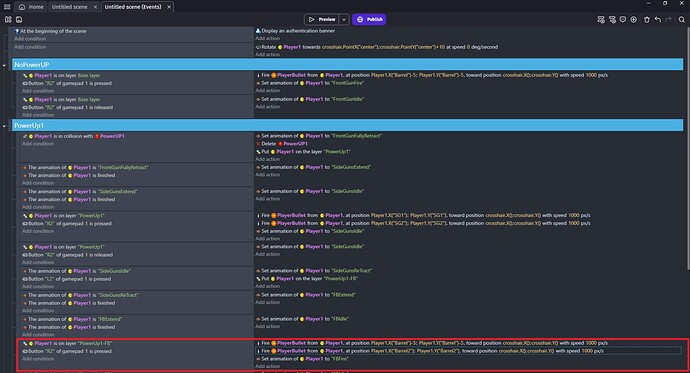Open the search in events magnifier
This screenshot has height=373, width=690.
(x=682, y=19)
